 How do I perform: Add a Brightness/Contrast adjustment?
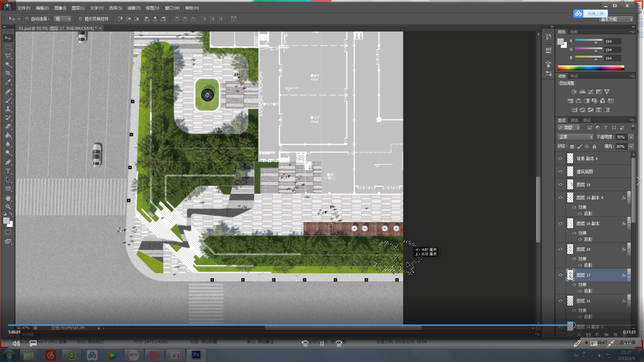pos(574,92)
